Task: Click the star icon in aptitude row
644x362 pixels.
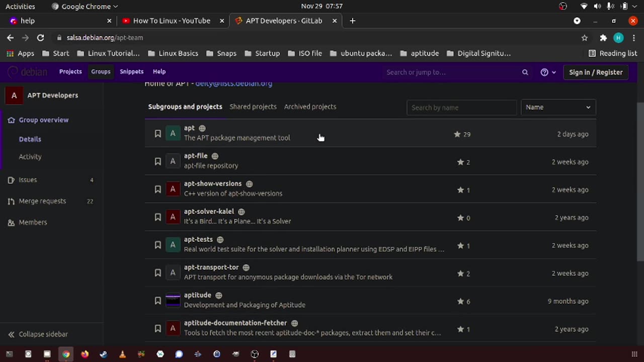Action: coord(460,301)
